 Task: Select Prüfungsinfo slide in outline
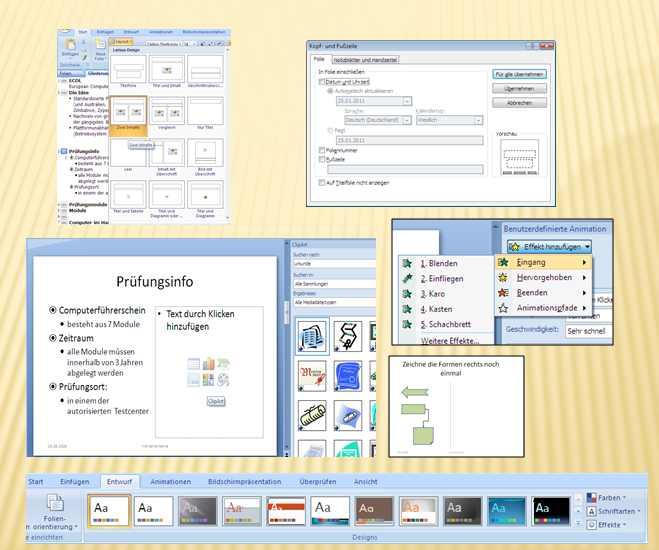(84, 151)
